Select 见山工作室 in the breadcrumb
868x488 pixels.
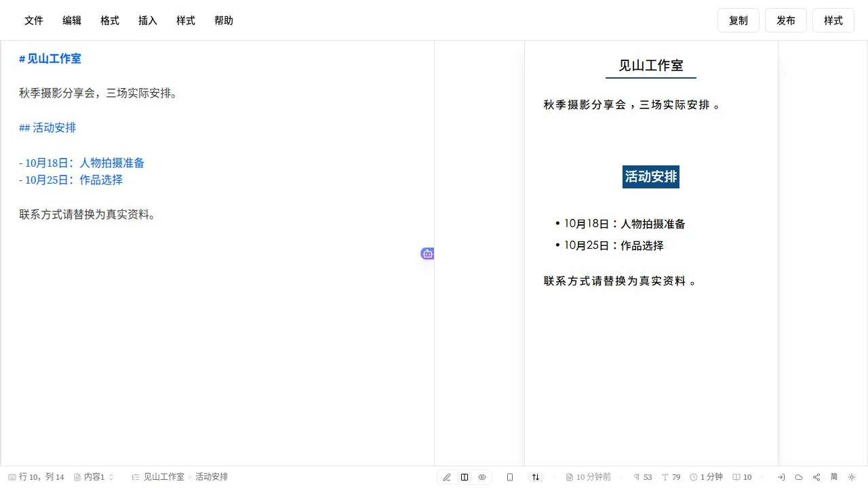(164, 477)
